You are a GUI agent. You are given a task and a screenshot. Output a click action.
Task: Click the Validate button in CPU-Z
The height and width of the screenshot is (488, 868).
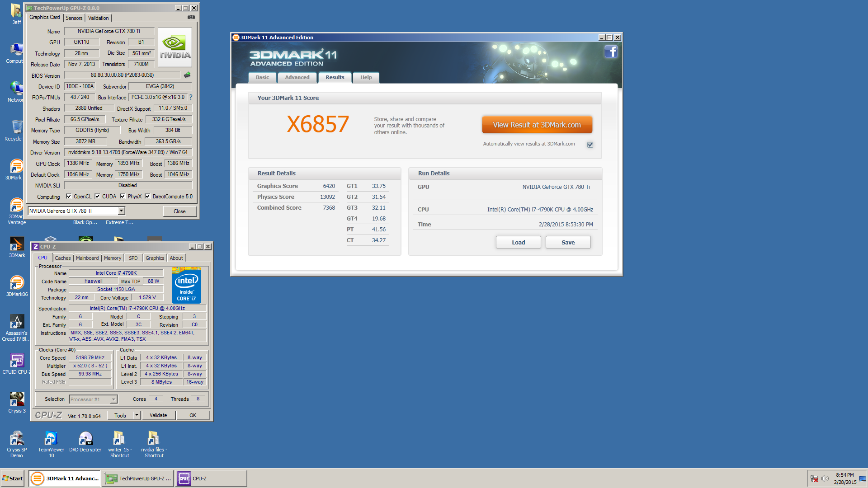(158, 415)
